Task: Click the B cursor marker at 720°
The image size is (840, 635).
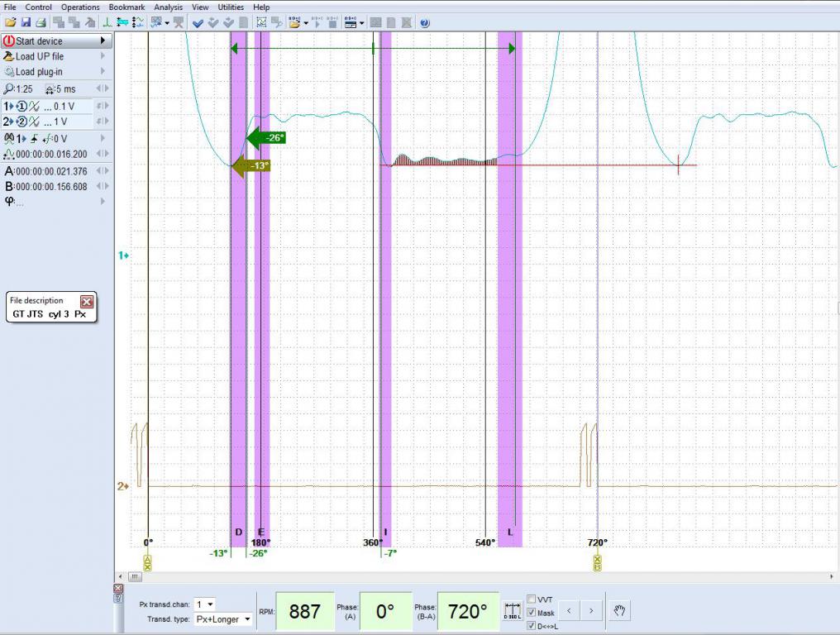Action: pyautogui.click(x=597, y=563)
